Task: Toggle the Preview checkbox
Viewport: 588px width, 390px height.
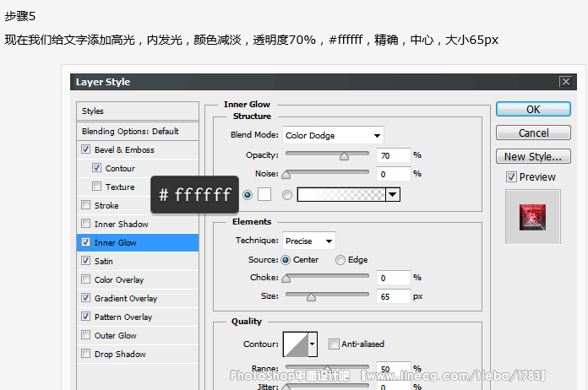Action: [x=511, y=177]
